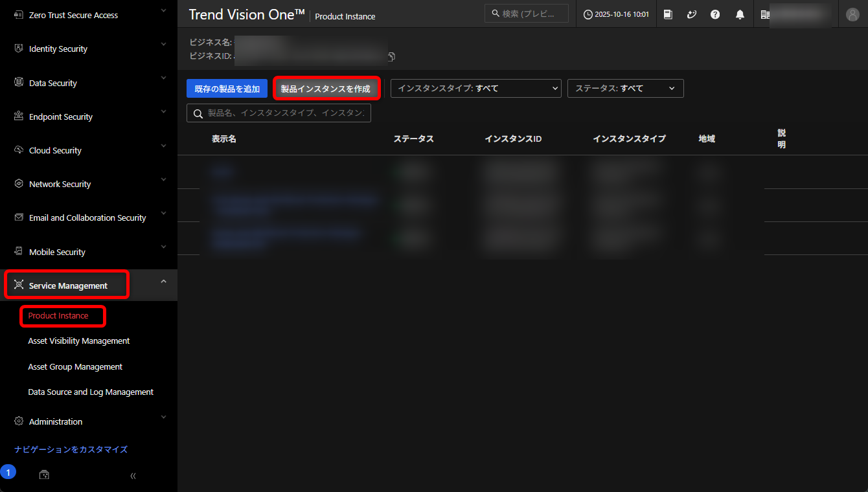Select Product Instance in the sidebar
This screenshot has width=868, height=492.
tap(58, 316)
